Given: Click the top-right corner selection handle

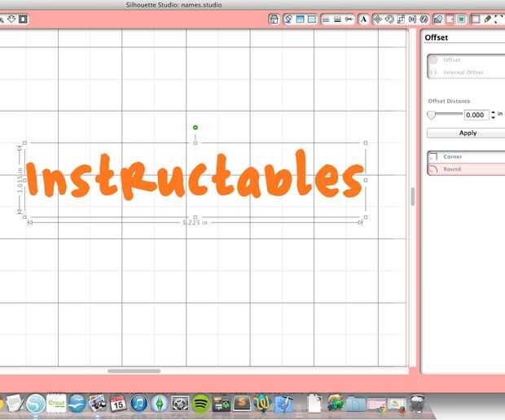Looking at the screenshot, I should [366, 142].
